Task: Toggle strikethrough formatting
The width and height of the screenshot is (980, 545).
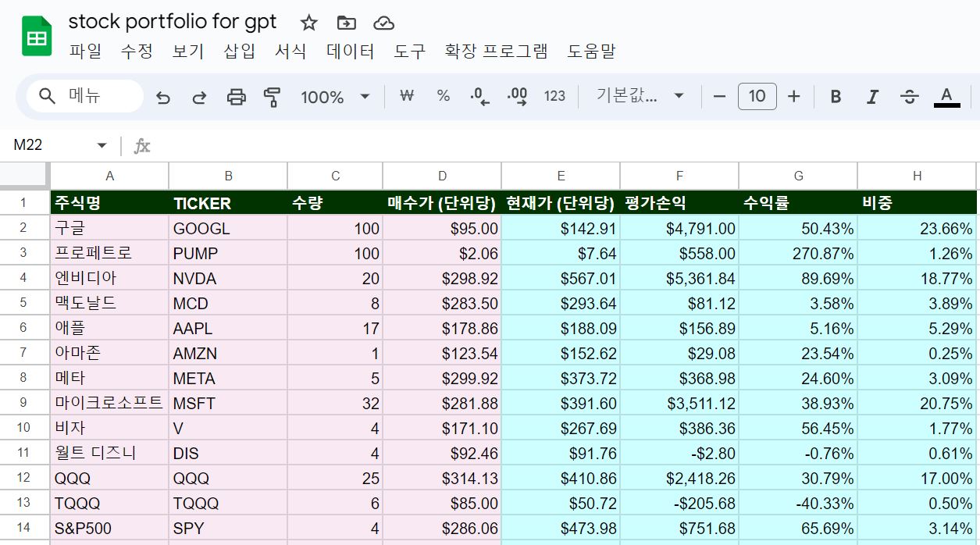Action: [x=909, y=96]
